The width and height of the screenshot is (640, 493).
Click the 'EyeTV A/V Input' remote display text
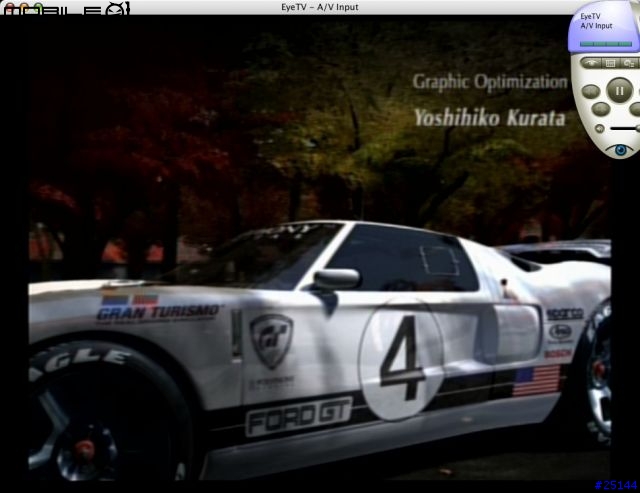pos(596,21)
